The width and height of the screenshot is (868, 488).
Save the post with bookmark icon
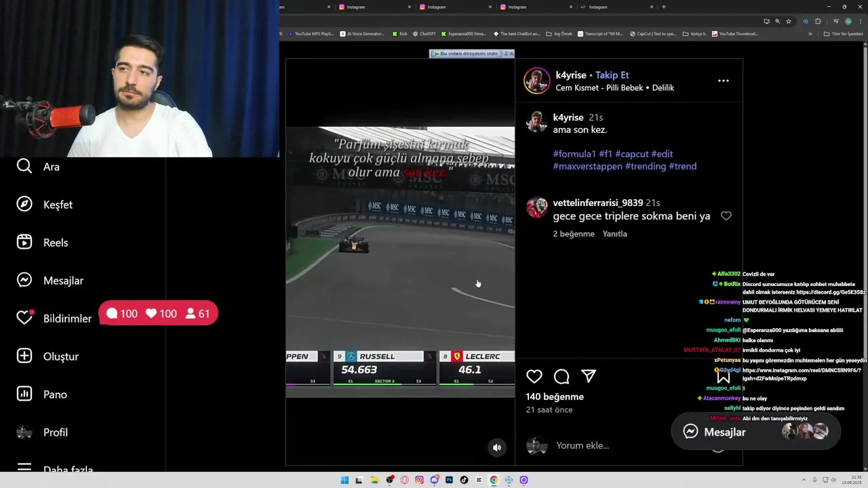tap(724, 376)
